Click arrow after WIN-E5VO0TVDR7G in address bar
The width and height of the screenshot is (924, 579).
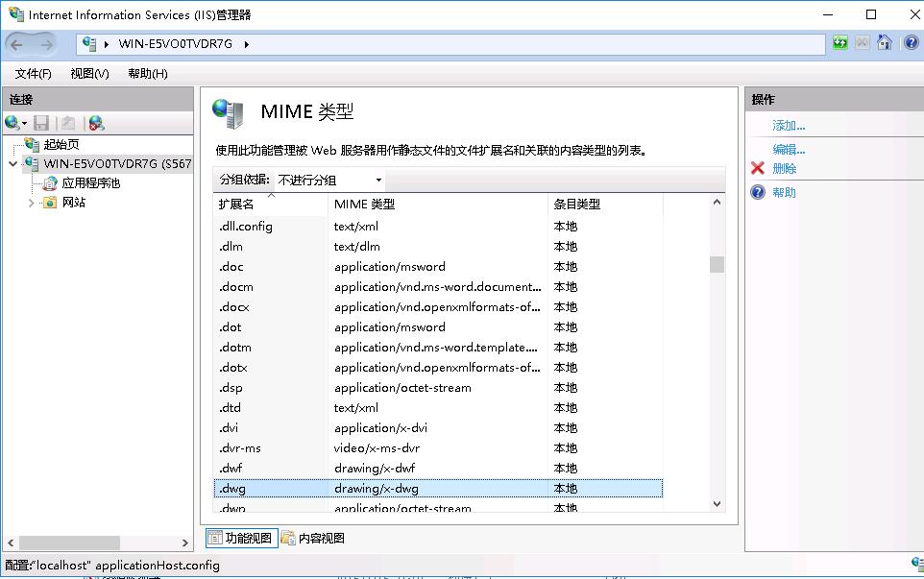(246, 44)
